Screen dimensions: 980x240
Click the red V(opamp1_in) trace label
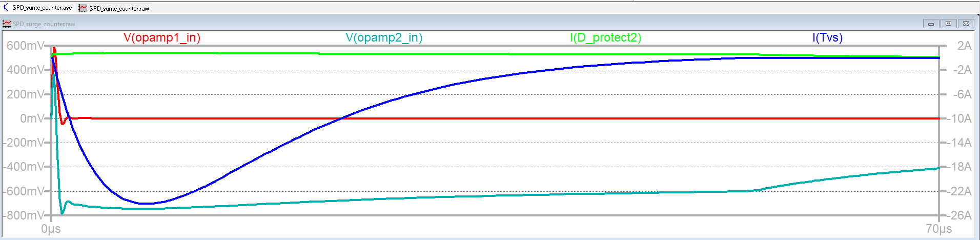[x=162, y=37]
